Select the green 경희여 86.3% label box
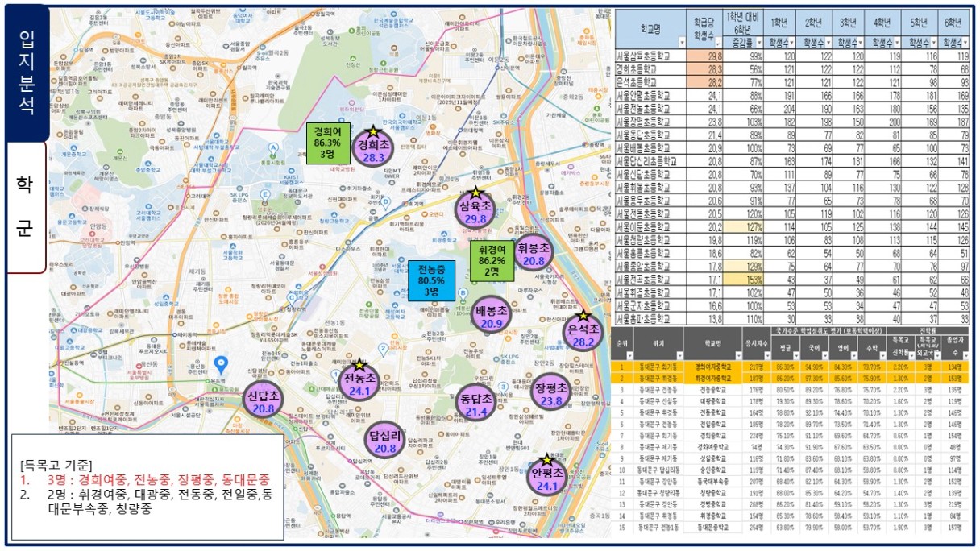980x551 pixels. coord(329,143)
